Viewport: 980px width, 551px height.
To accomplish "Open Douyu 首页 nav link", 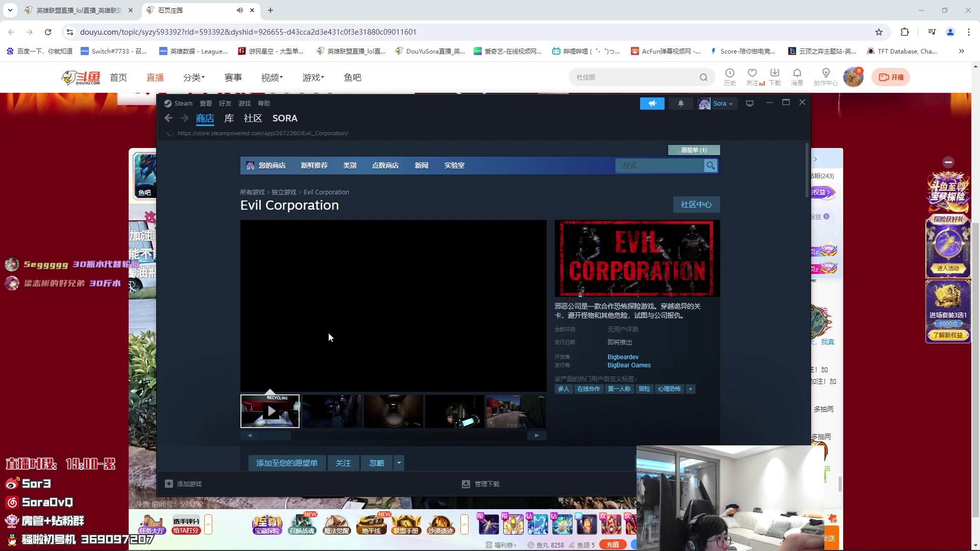I will (118, 78).
